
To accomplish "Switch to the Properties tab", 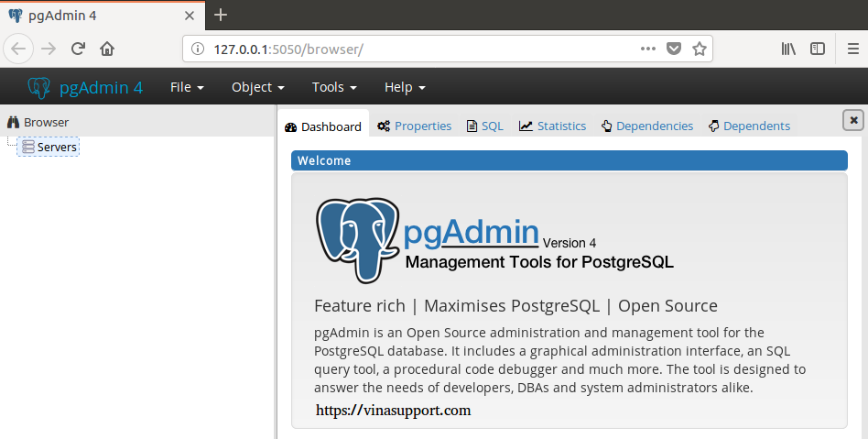I will coord(414,126).
